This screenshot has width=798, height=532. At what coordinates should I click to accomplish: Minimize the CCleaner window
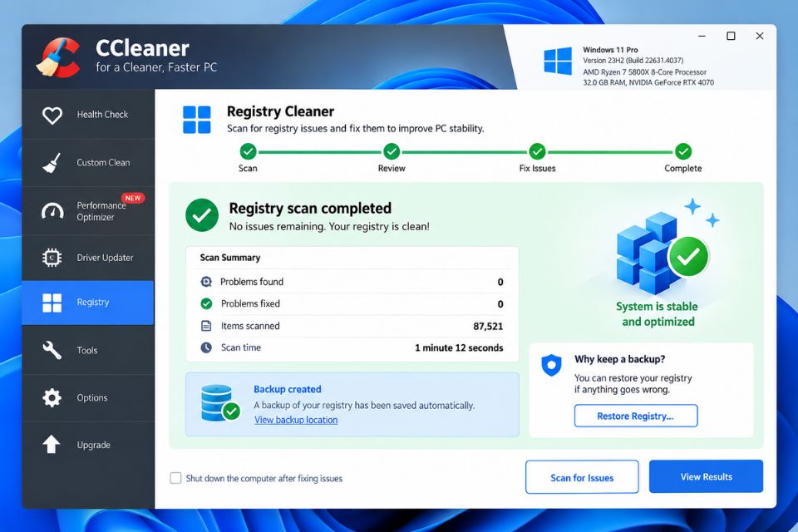[x=702, y=36]
